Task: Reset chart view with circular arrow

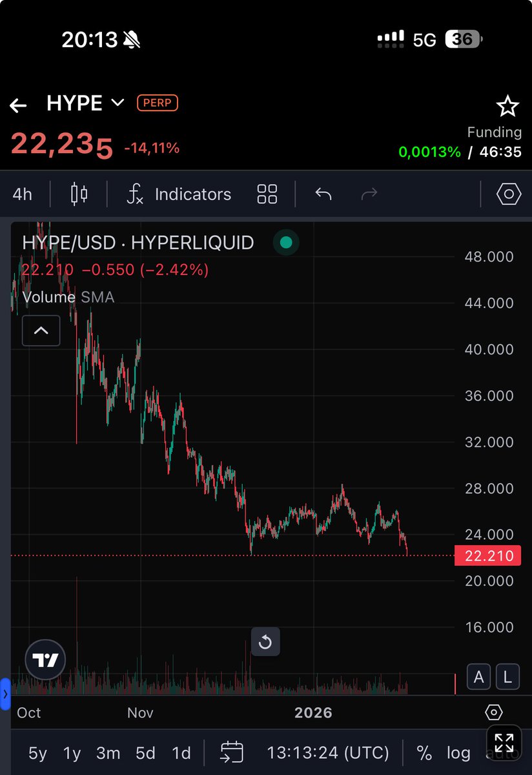Action: pos(265,642)
